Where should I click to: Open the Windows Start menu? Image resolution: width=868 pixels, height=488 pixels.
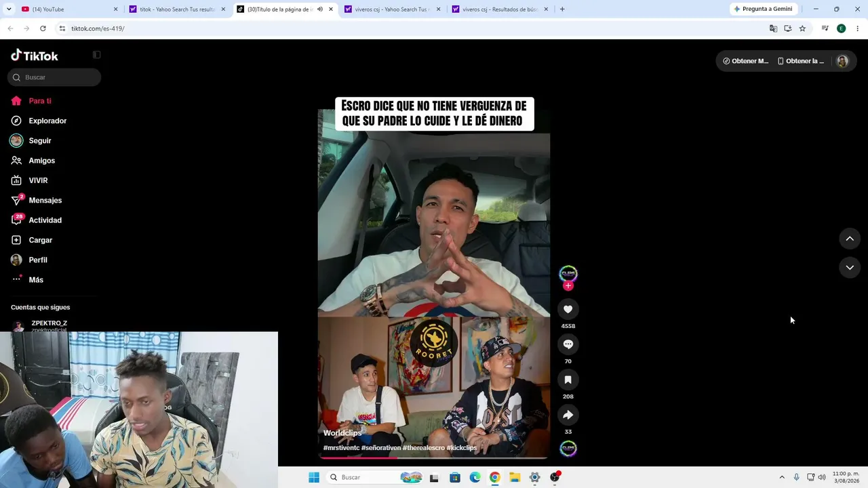[314, 477]
